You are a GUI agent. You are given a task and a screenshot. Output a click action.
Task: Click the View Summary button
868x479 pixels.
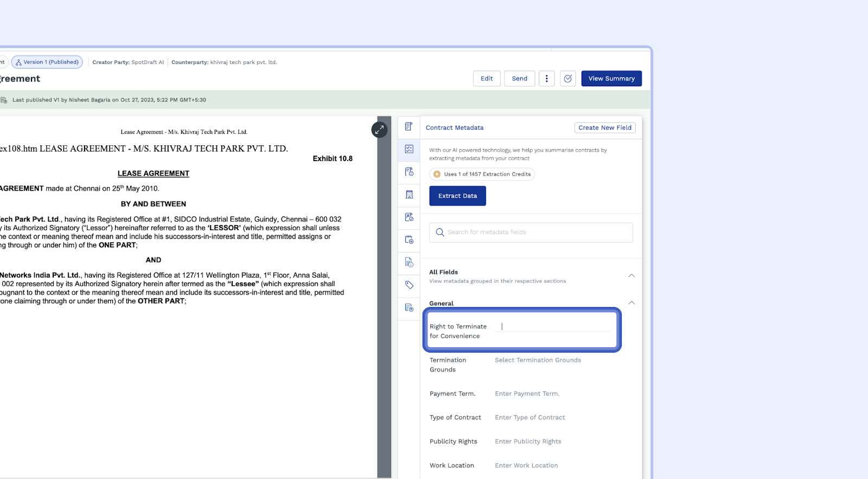tap(611, 79)
